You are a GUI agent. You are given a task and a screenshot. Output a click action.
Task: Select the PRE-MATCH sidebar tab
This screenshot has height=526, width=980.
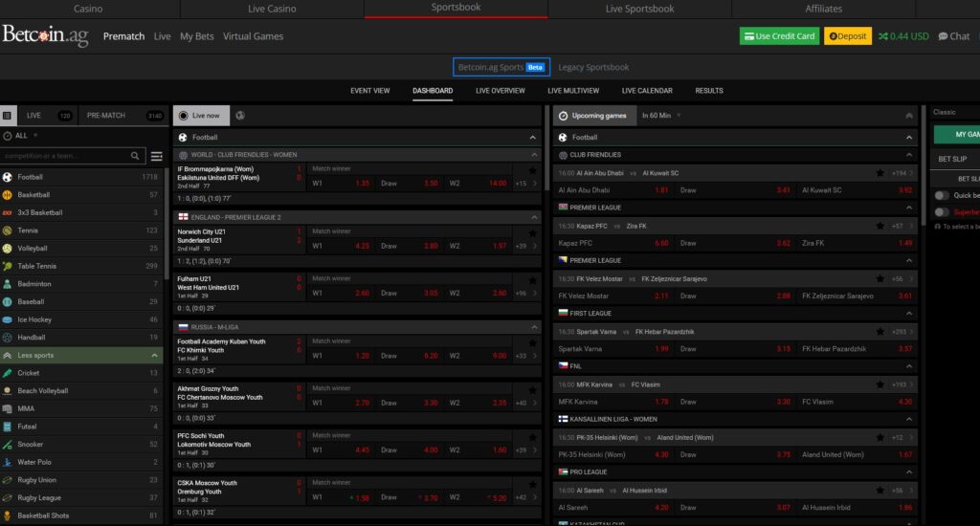(123, 116)
